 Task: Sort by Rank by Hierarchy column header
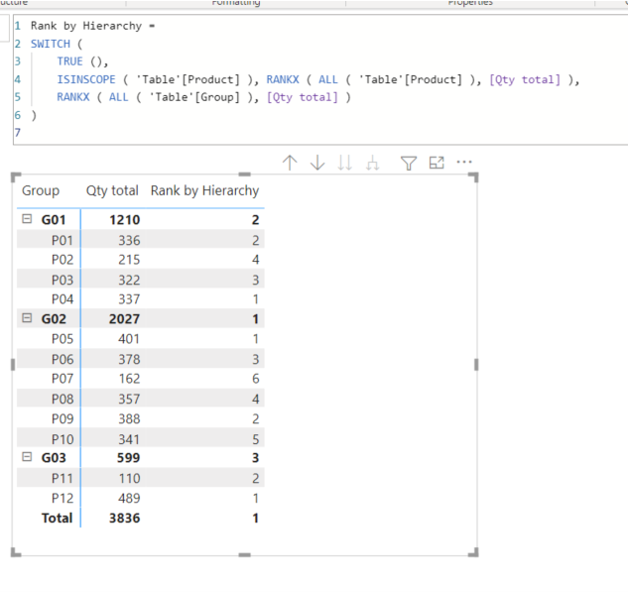(205, 191)
